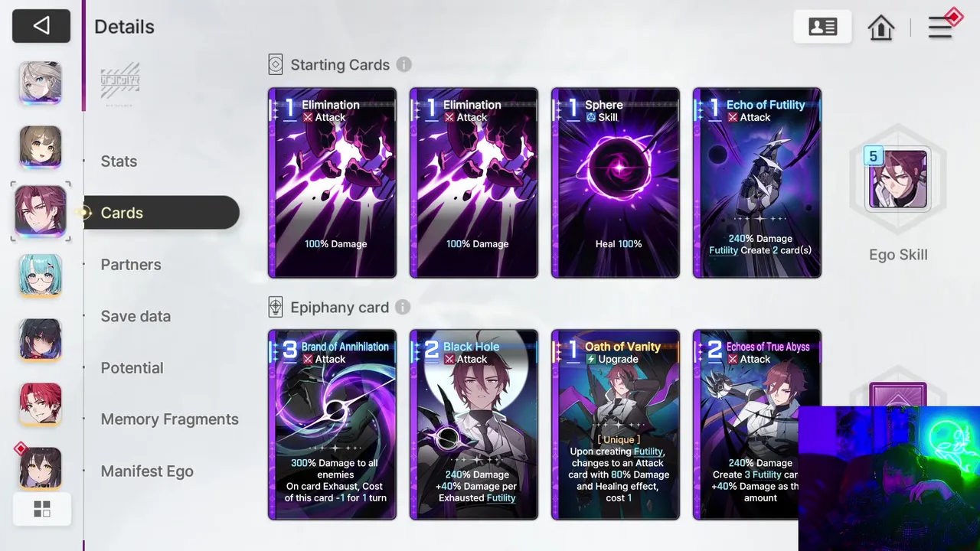Select the Ego Skill portrait icon
This screenshot has width=980, height=551.
coord(897,179)
